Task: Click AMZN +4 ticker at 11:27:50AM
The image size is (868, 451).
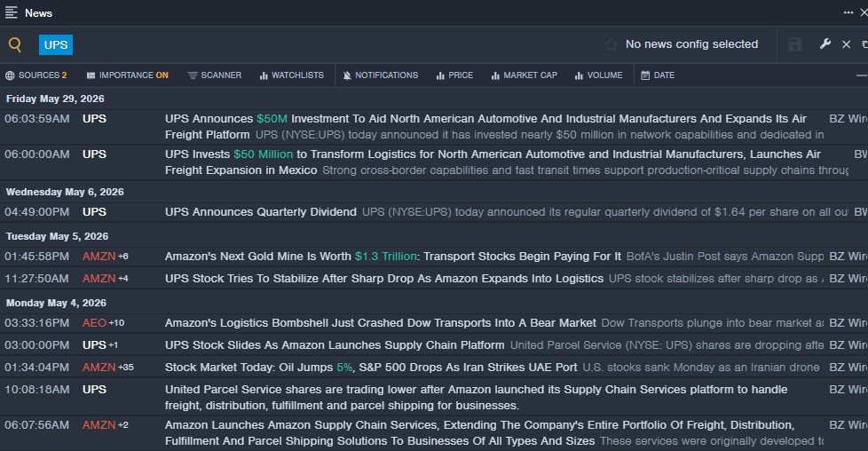Action: click(106, 278)
